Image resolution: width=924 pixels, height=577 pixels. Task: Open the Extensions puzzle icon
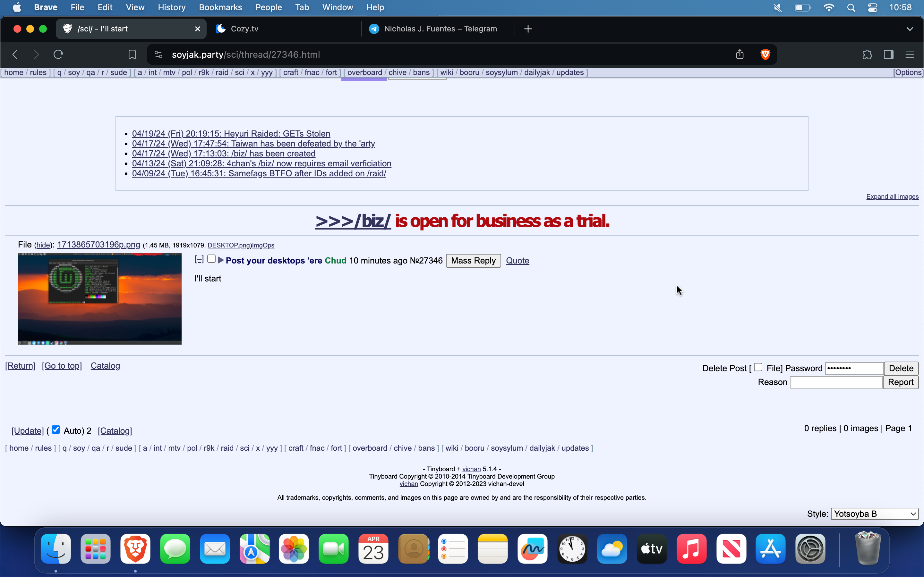867,54
